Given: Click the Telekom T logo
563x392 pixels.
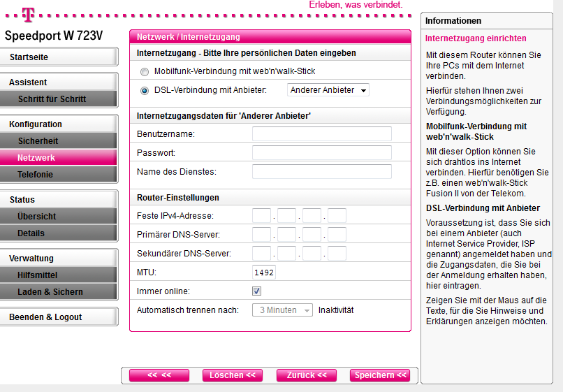Looking at the screenshot, I should 29,15.
